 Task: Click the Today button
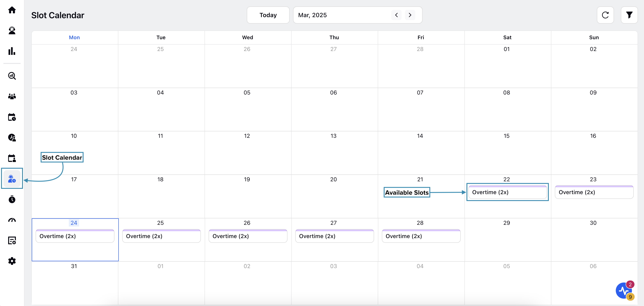click(268, 15)
